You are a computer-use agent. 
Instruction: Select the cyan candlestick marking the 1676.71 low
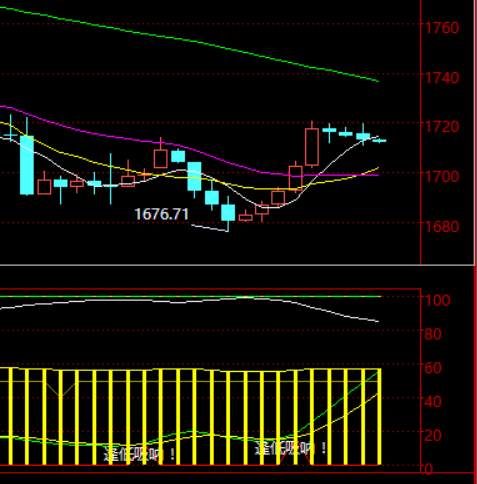[228, 213]
